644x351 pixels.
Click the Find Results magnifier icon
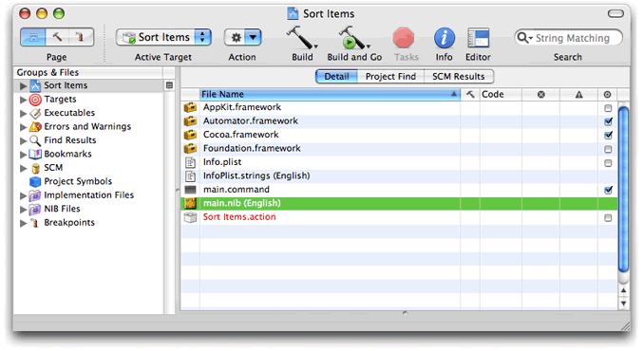[35, 140]
